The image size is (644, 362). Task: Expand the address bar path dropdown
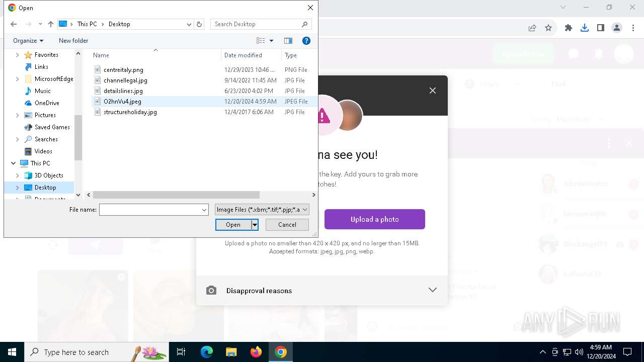tap(189, 24)
